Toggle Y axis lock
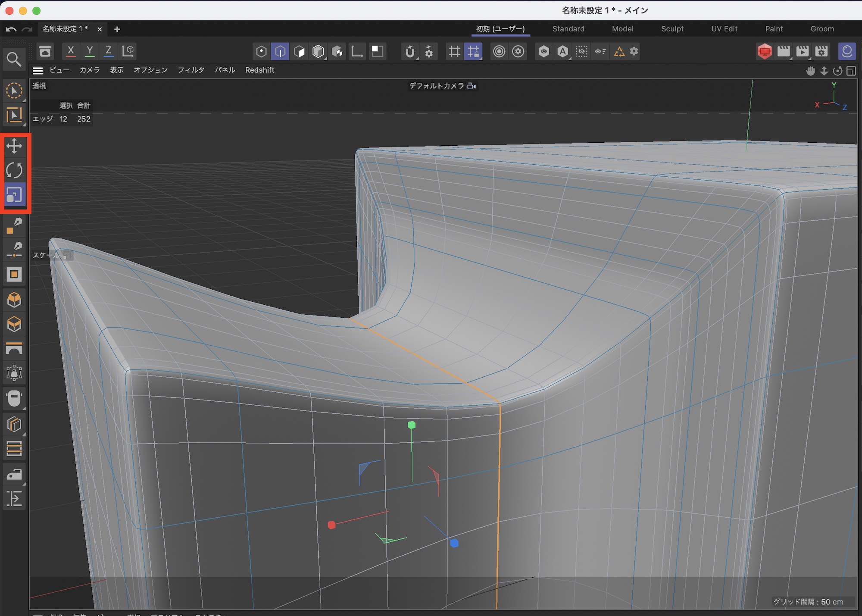Screen dimensions: 862x616 pos(90,51)
